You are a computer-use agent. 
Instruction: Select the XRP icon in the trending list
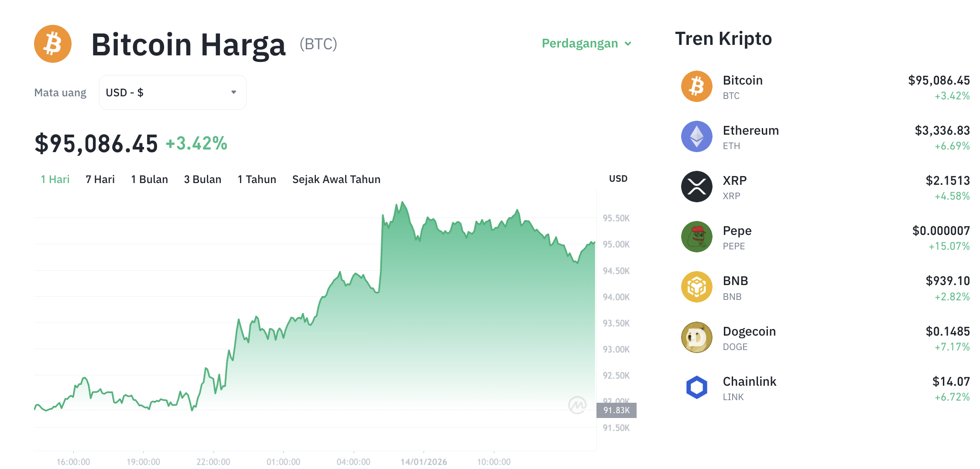click(x=696, y=187)
